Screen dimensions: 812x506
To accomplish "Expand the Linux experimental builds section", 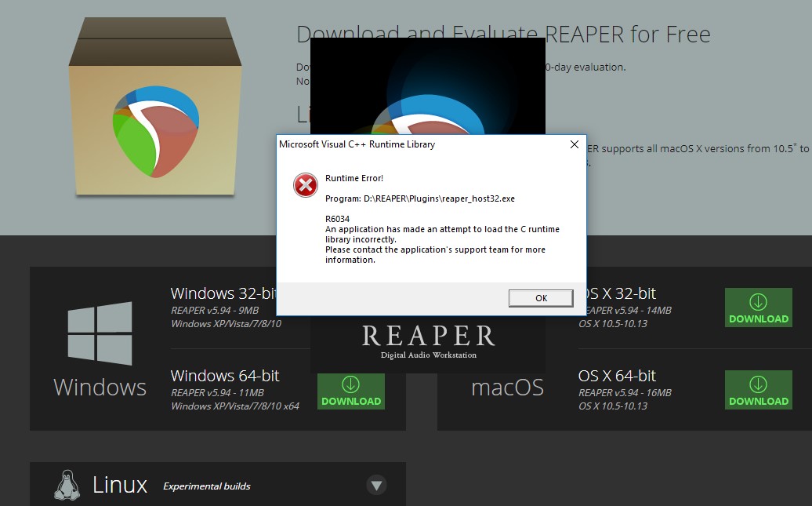I will [x=376, y=486].
